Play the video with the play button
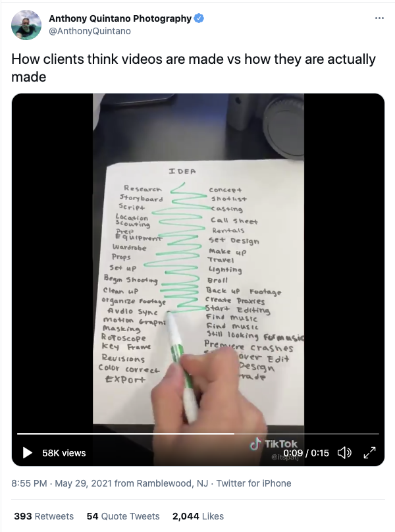The height and width of the screenshot is (532, 395). (27, 452)
